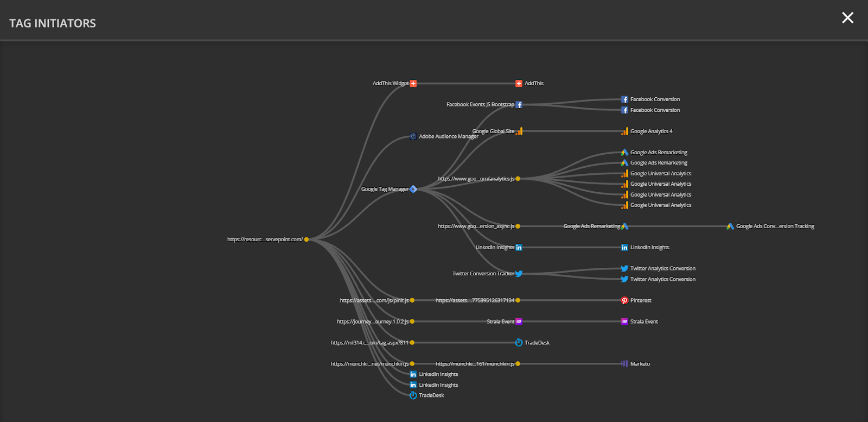Viewport: 868px width, 422px height.
Task: Select the pinit.js node dot
Action: (x=412, y=300)
